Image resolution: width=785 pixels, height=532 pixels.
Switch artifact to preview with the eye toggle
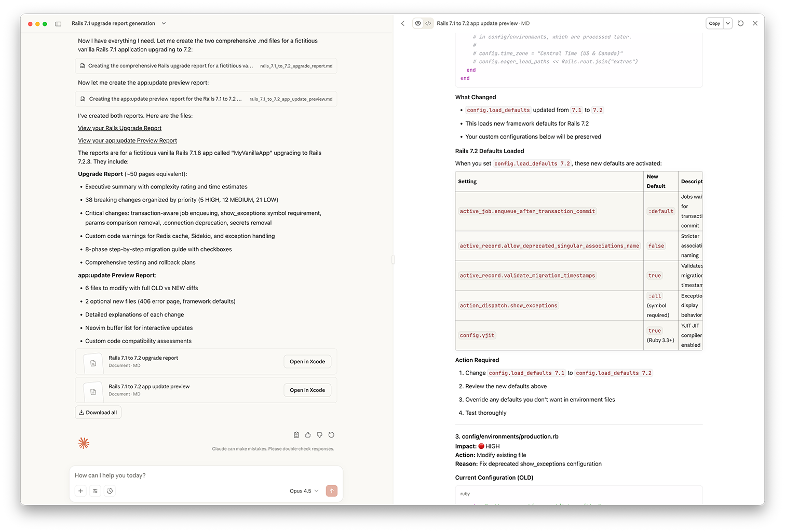pyautogui.click(x=417, y=23)
